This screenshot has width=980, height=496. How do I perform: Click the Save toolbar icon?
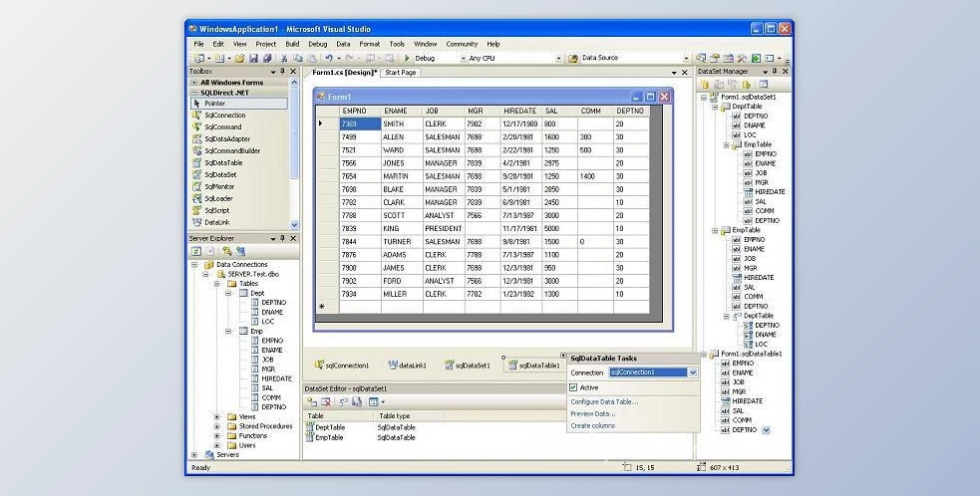pos(254,58)
